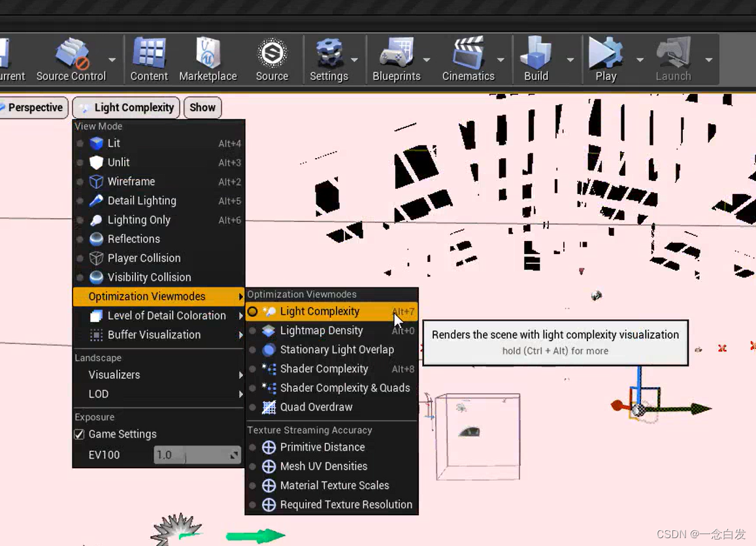
Task: Click the Player Collision icon
Action: pos(97,258)
